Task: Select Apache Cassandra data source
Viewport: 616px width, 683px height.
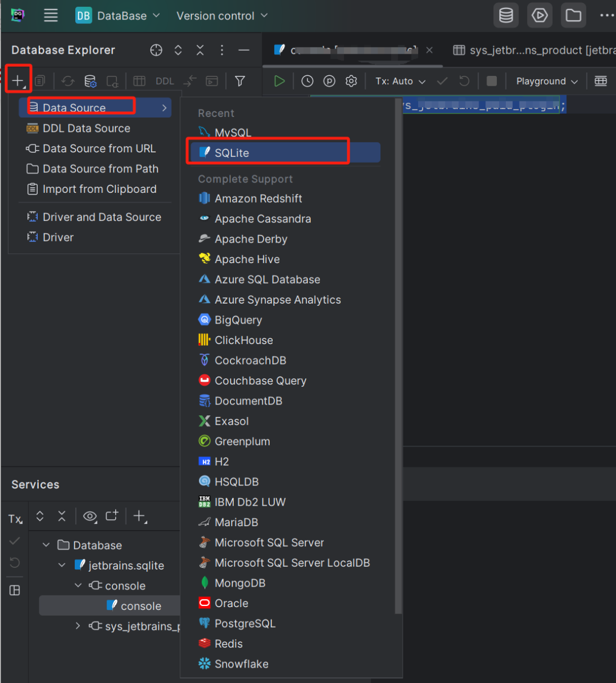Action: (x=285, y=219)
